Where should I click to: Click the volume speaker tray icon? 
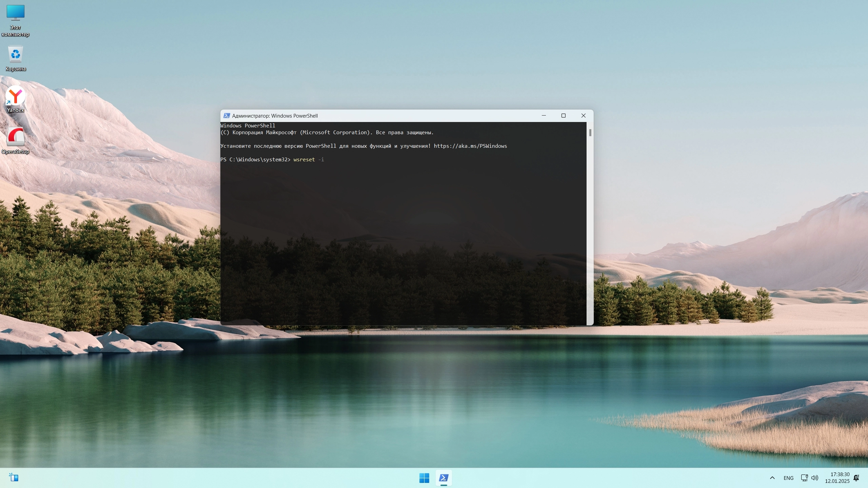[x=814, y=478]
